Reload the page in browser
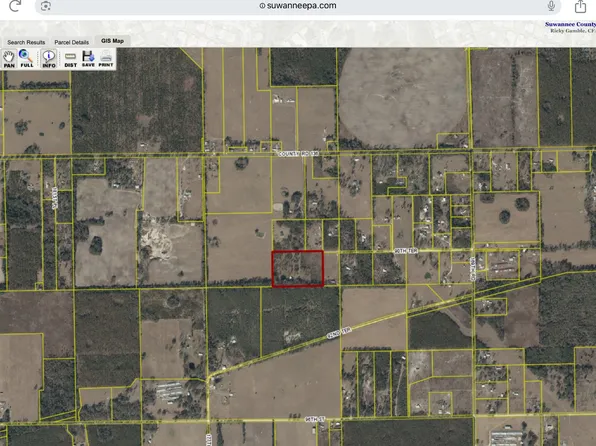Viewport: 596px width, 446px height. point(15,5)
